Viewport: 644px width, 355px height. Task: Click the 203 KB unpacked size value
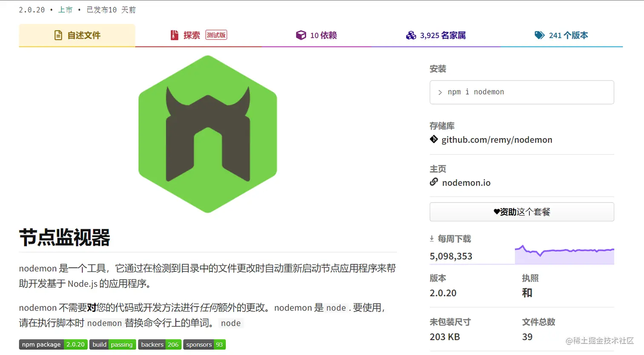click(x=445, y=337)
